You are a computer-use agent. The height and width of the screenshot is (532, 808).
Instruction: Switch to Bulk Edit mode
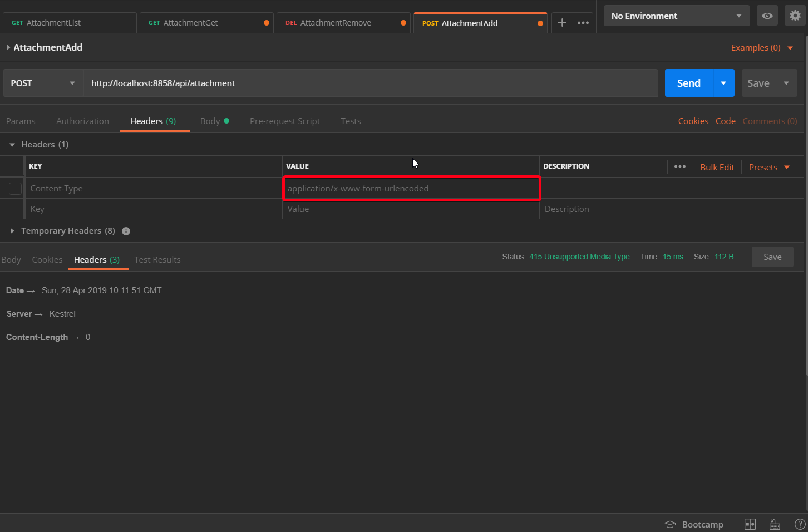coord(717,167)
